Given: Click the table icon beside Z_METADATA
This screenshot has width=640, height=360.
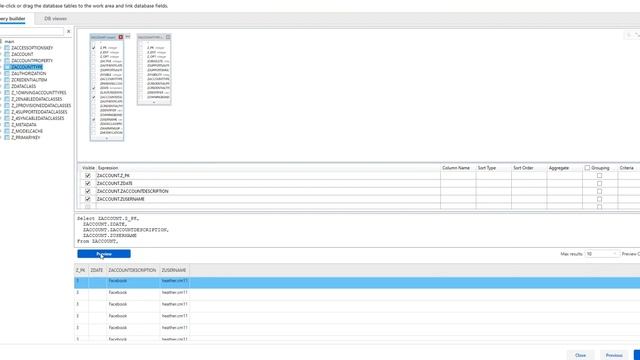Looking at the screenshot, I should pos(7,124).
